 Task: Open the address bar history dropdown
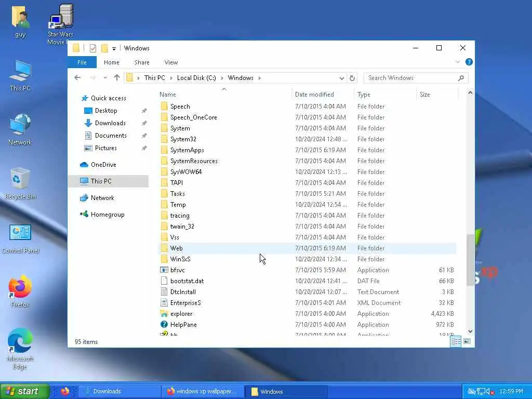coord(341,78)
